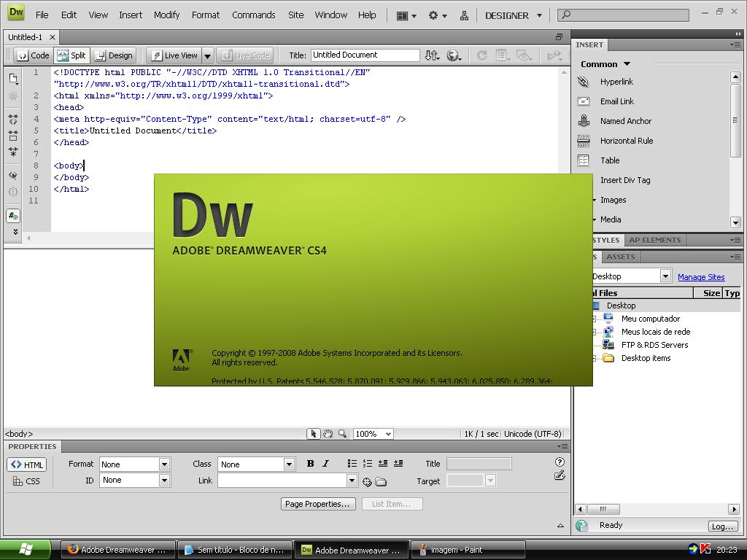Switch to Split view
Viewport: 747px width, 560px height.
[x=71, y=55]
